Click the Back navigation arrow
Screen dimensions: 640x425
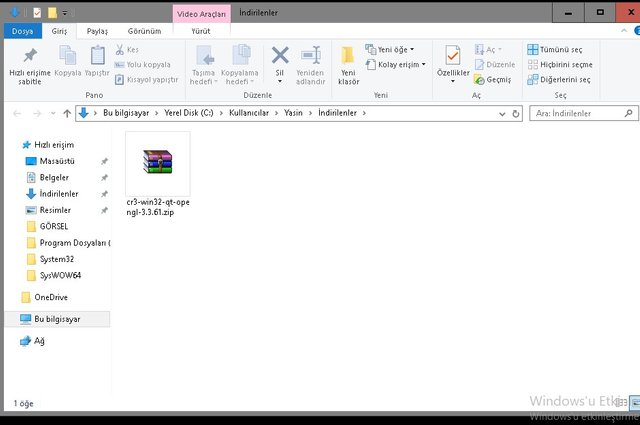(17, 113)
